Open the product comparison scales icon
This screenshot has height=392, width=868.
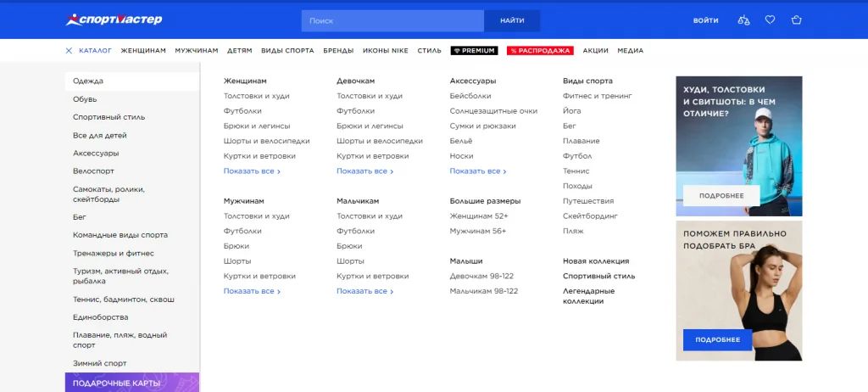point(743,20)
